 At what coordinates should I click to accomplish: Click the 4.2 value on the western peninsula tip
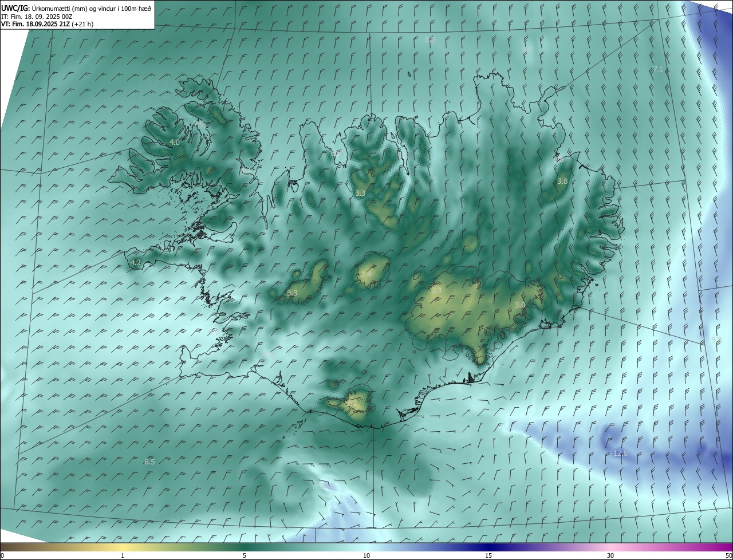[x=136, y=262]
